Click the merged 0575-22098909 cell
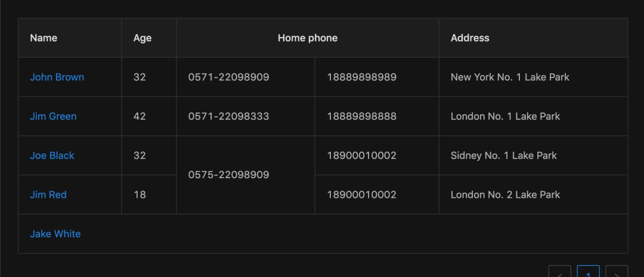The height and width of the screenshot is (277, 644). pos(246,175)
